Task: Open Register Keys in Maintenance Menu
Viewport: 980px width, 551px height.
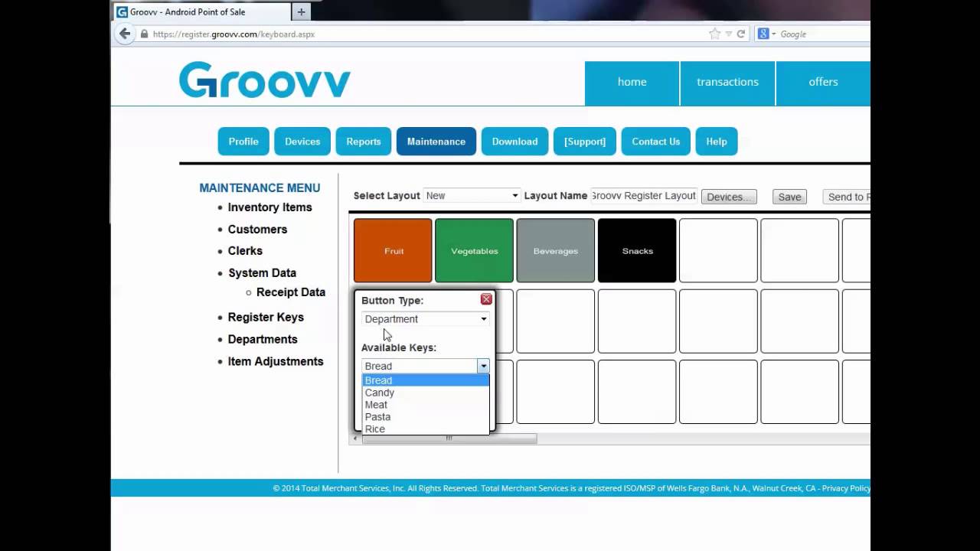Action: [266, 318]
